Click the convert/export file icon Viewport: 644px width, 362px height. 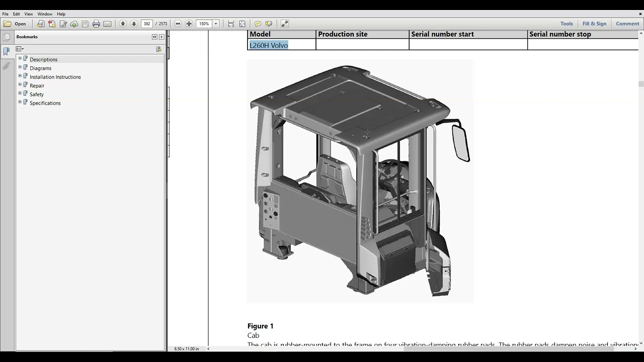pos(41,24)
